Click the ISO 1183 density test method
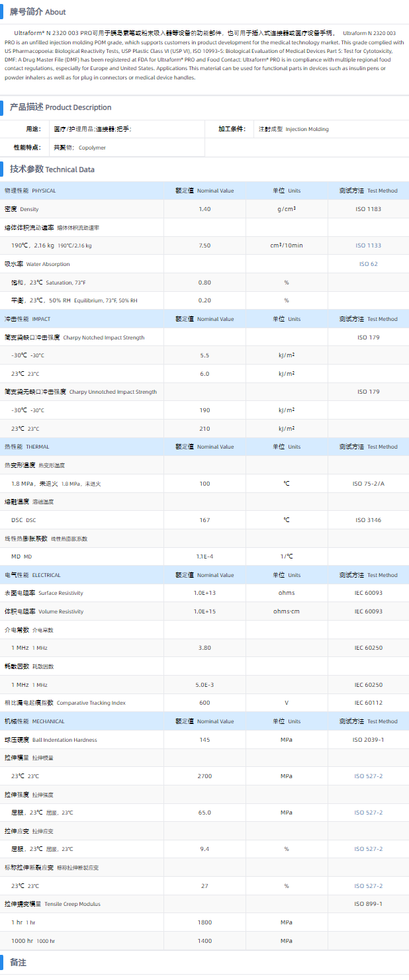The image size is (409, 980). [x=368, y=209]
